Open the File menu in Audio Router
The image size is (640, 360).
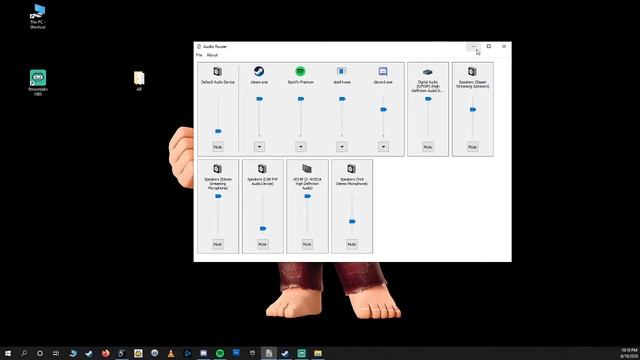[x=199, y=55]
